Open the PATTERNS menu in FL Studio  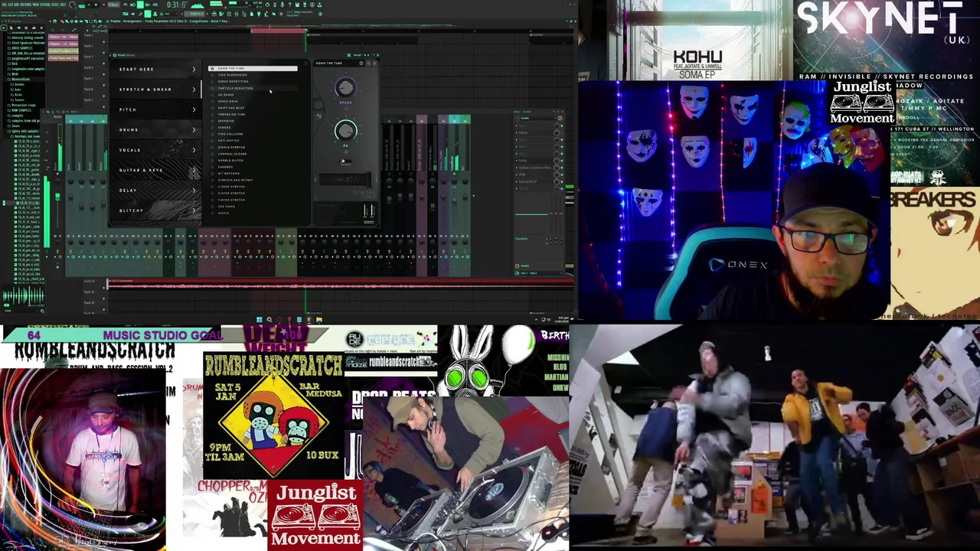coord(26,5)
